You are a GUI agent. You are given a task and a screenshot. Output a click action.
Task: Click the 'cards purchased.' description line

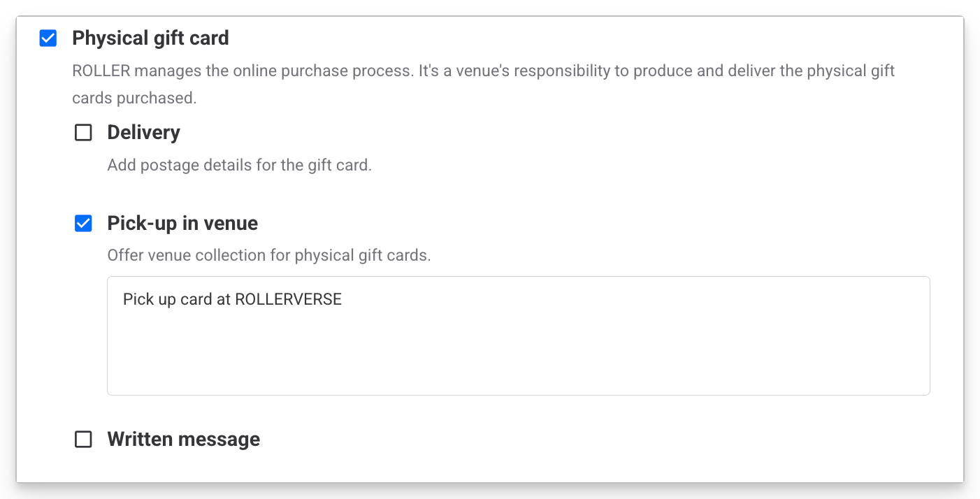tap(134, 98)
